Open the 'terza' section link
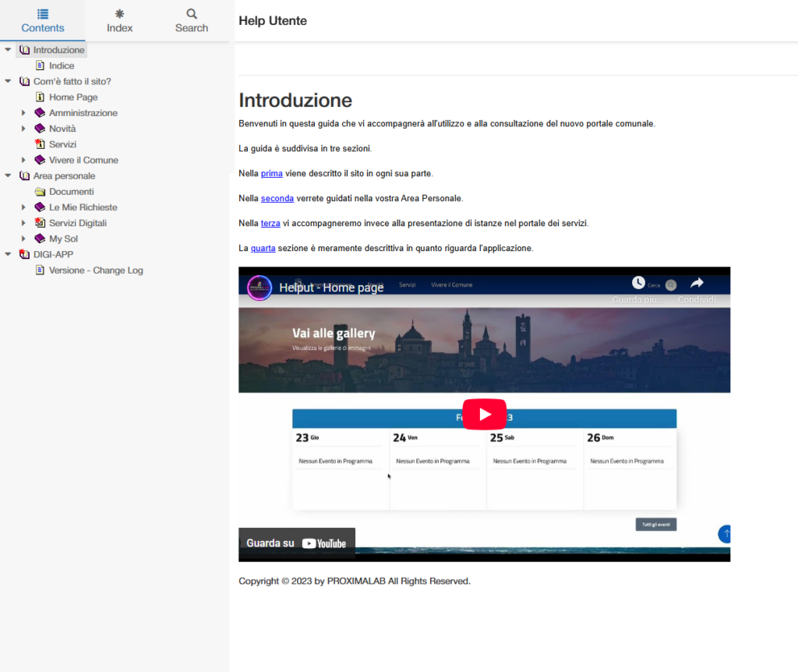This screenshot has height=672, width=798. tap(270, 223)
